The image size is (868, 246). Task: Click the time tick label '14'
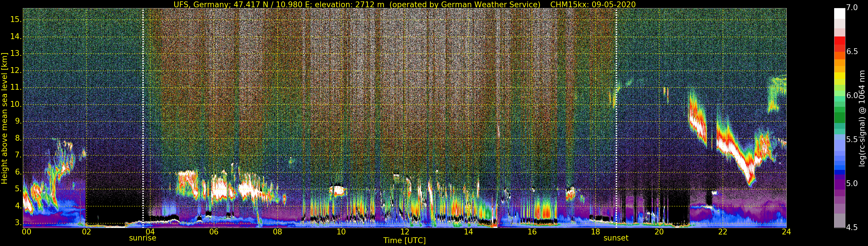[x=468, y=232]
